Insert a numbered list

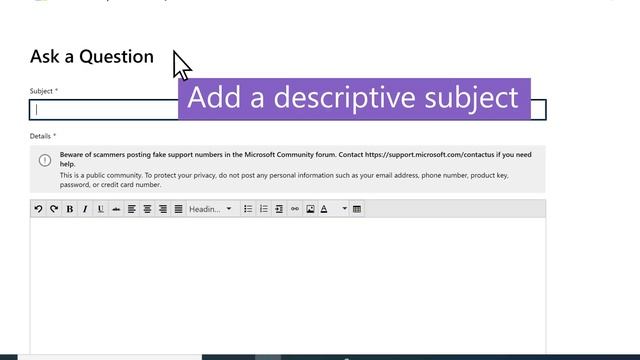[264, 209]
